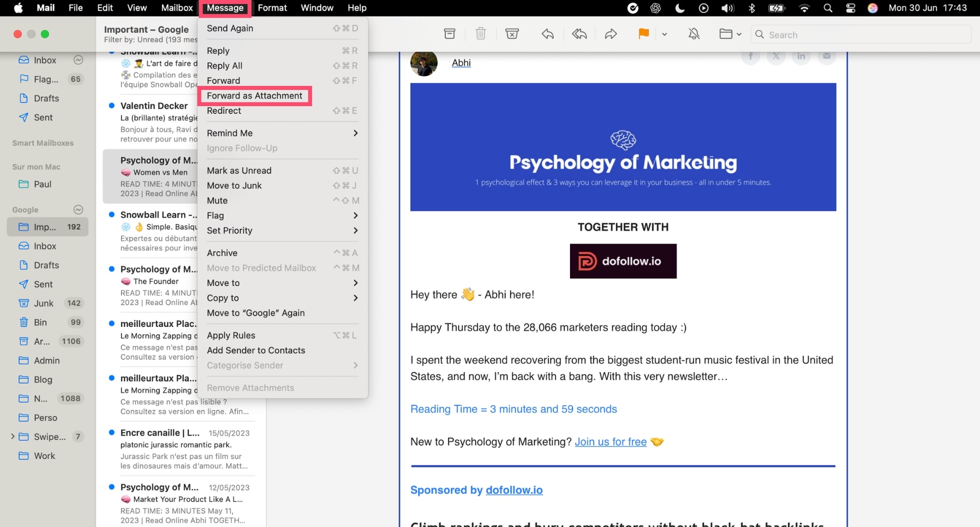
Task: Click the Forward arrow toolbar icon
Action: coord(611,34)
